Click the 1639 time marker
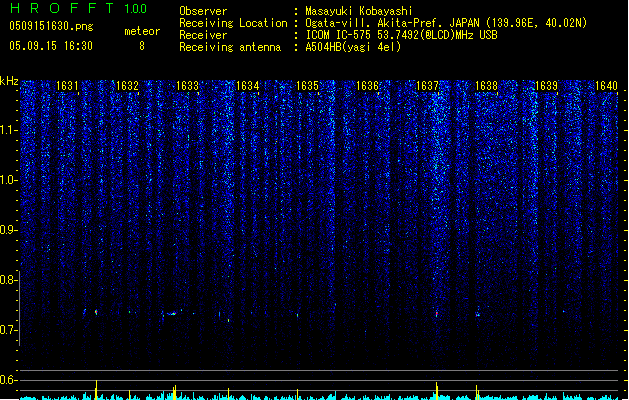Image resolution: width=629 pixels, height=400 pixels. click(x=546, y=86)
